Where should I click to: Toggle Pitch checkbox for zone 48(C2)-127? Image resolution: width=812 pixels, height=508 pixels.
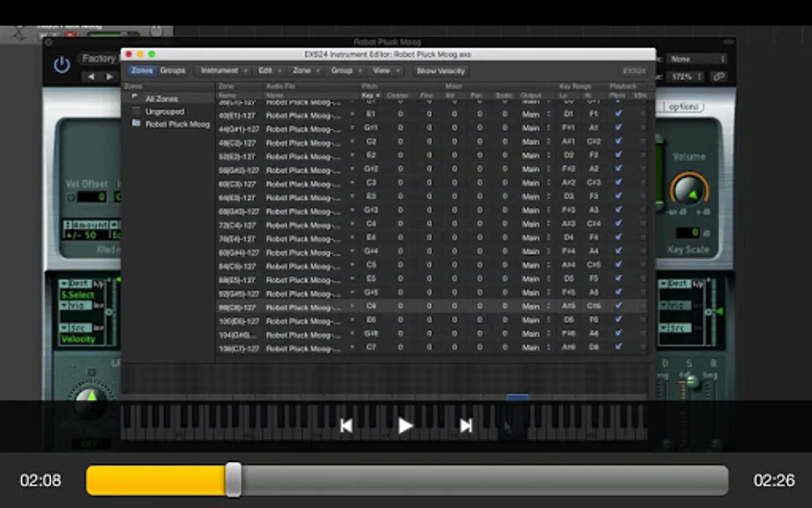pyautogui.click(x=618, y=141)
